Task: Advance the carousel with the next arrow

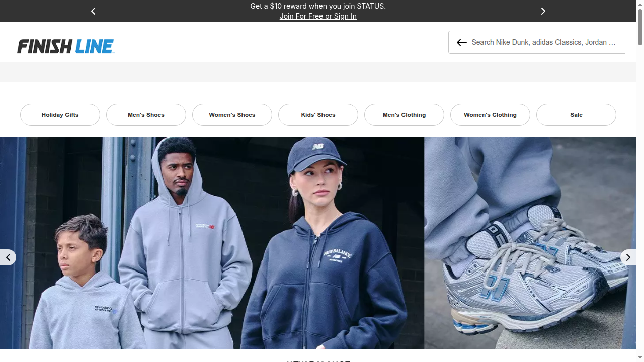Action: pyautogui.click(x=628, y=257)
